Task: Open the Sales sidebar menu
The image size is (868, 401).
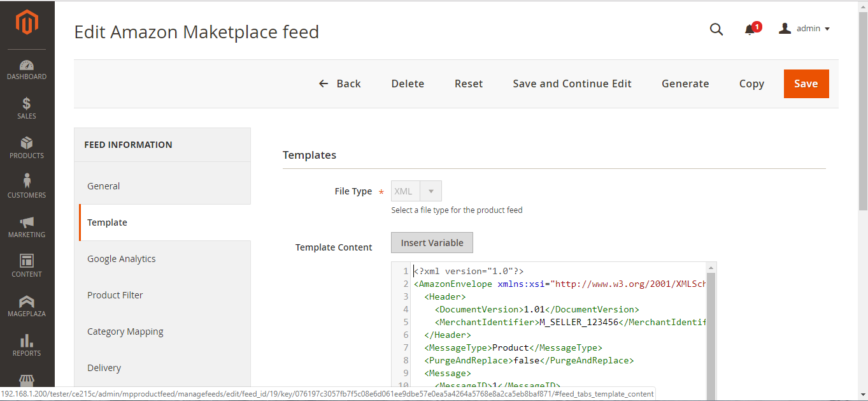Action: (27, 109)
